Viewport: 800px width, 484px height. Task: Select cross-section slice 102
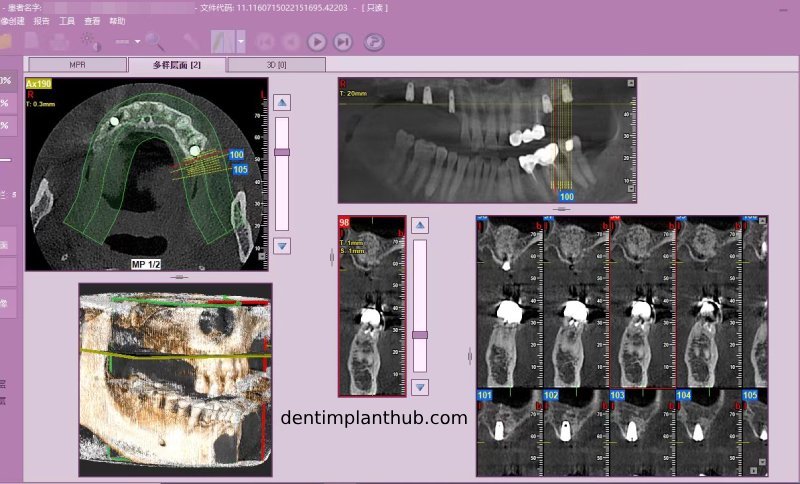pyautogui.click(x=551, y=395)
